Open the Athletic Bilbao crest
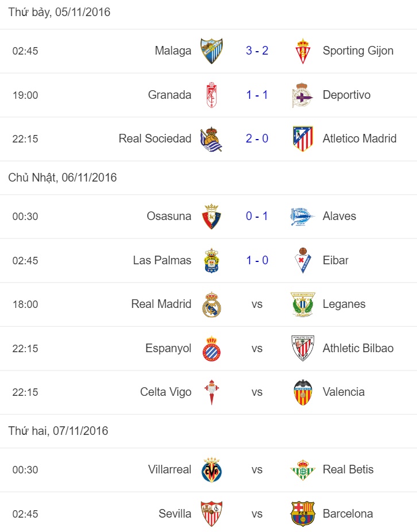The image size is (417, 532). tap(303, 349)
